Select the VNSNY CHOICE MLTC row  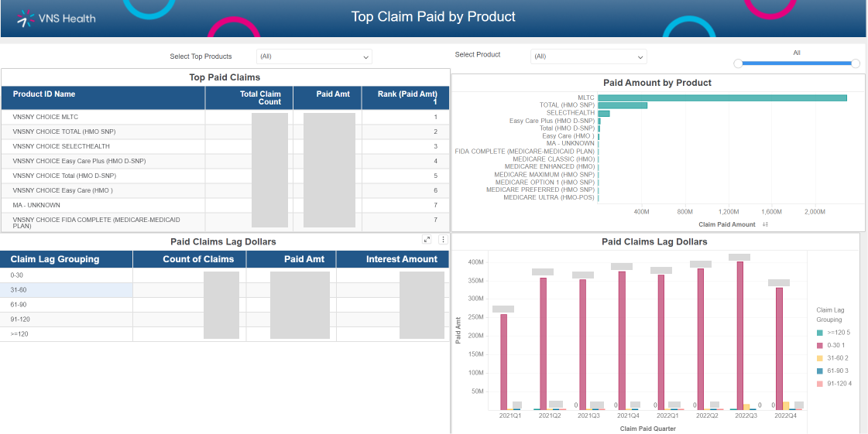[x=225, y=118]
